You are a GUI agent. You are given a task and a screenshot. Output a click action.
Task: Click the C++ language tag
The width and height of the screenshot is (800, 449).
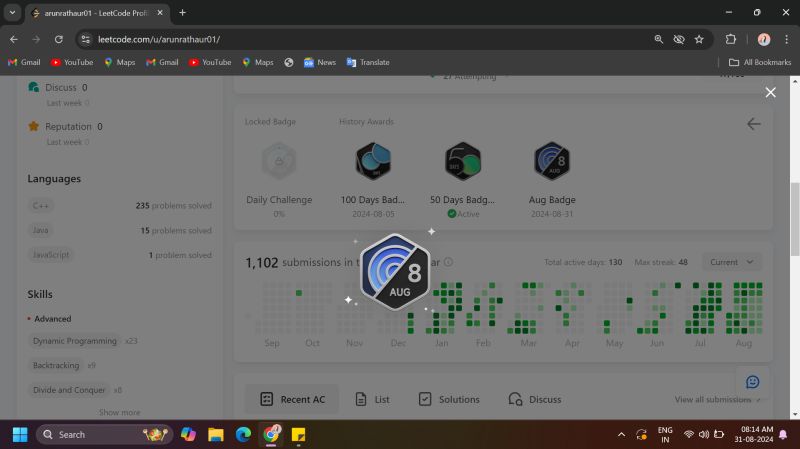pos(40,206)
